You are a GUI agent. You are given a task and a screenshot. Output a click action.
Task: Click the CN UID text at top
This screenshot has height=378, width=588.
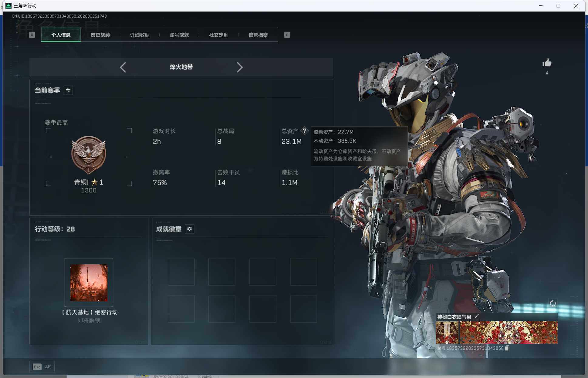(x=59, y=16)
